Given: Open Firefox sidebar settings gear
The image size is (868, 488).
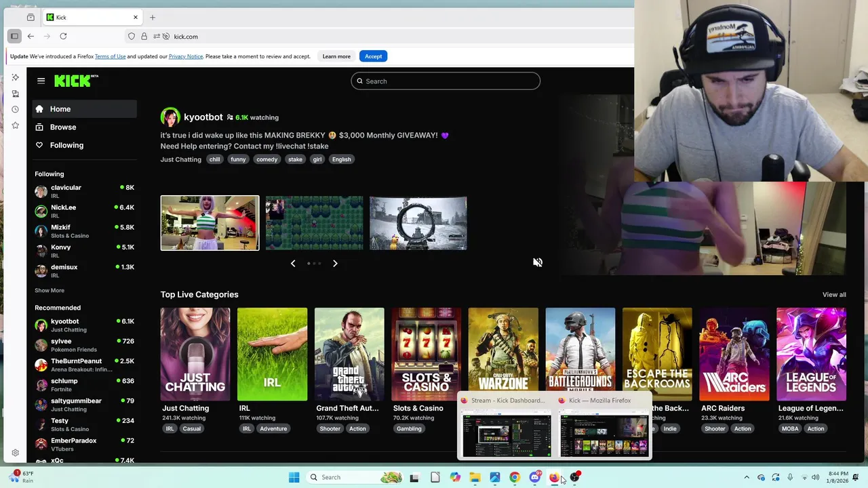Looking at the screenshot, I should [15, 453].
